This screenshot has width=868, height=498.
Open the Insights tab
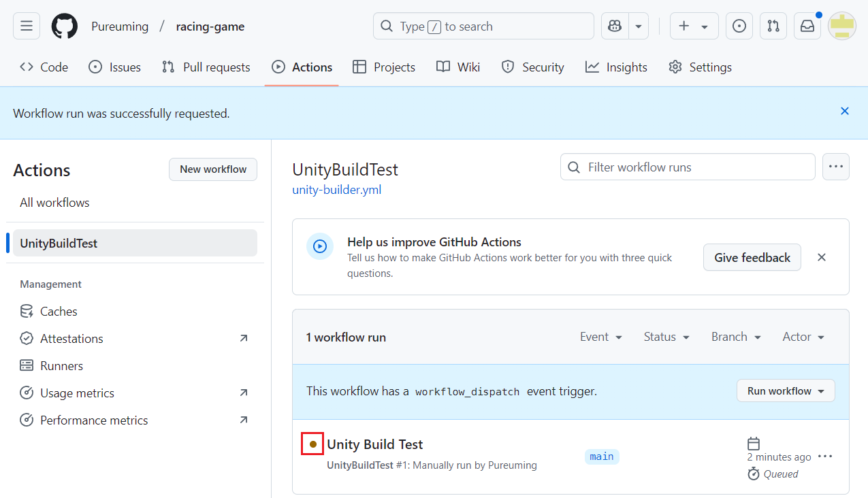tap(617, 67)
